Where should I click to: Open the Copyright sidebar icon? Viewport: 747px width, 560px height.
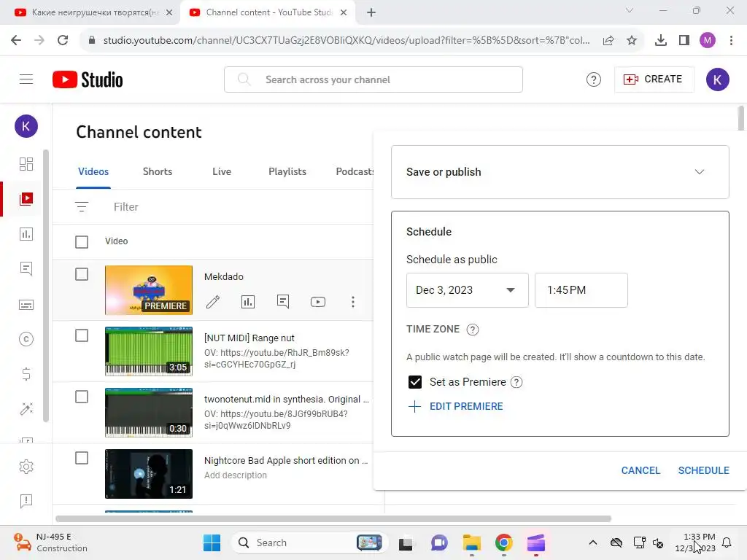[x=26, y=339]
